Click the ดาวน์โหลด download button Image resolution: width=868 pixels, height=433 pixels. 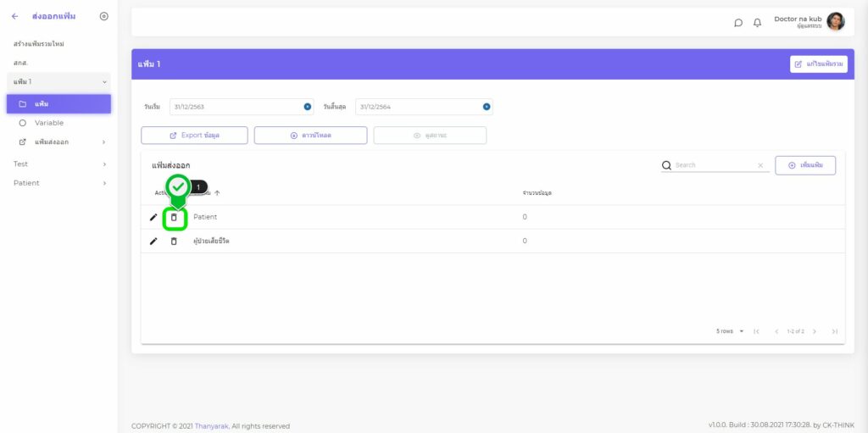pyautogui.click(x=310, y=136)
